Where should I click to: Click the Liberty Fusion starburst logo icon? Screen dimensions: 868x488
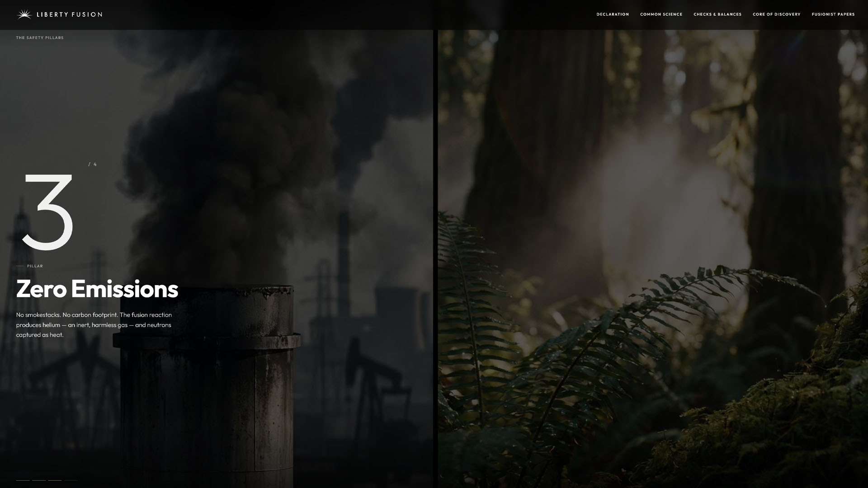24,14
